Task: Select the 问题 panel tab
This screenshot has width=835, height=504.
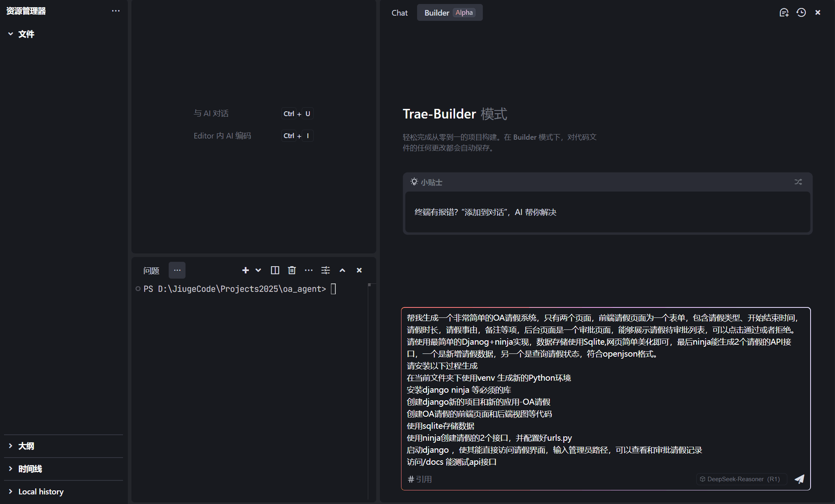Action: click(151, 271)
